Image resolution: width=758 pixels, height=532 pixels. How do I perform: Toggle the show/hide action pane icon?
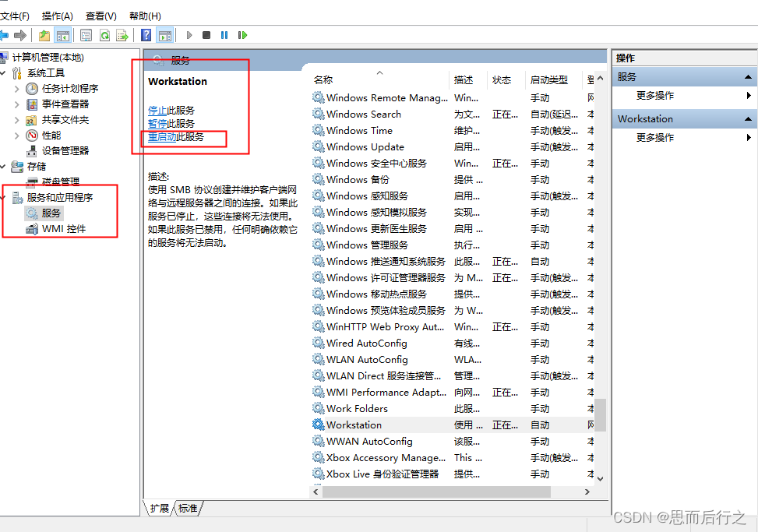(x=165, y=35)
